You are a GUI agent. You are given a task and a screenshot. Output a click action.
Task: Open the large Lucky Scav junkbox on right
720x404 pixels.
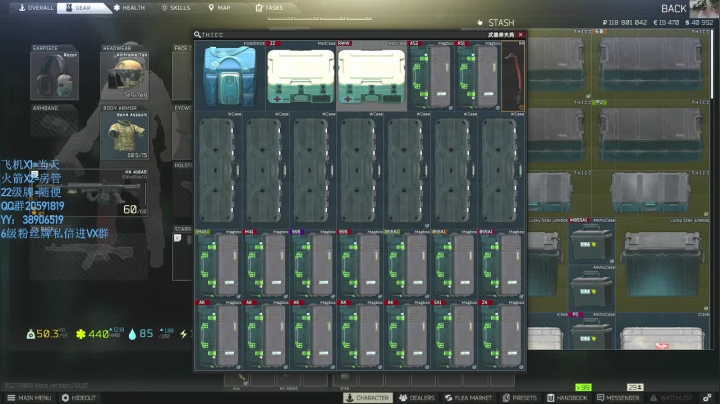coord(663,264)
